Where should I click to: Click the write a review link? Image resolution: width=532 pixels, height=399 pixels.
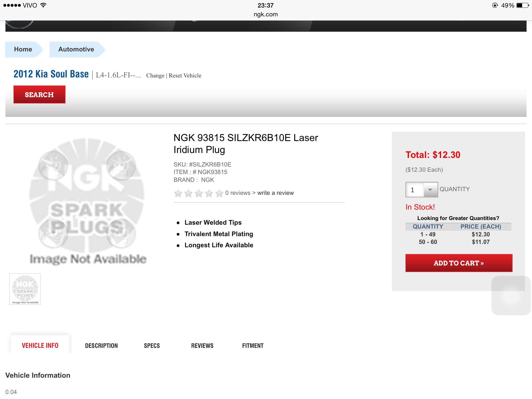pos(275,193)
